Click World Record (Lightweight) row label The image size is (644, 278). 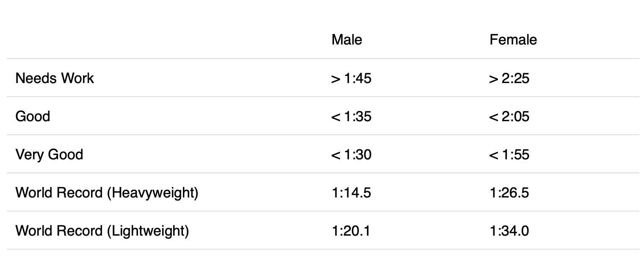[x=102, y=231]
